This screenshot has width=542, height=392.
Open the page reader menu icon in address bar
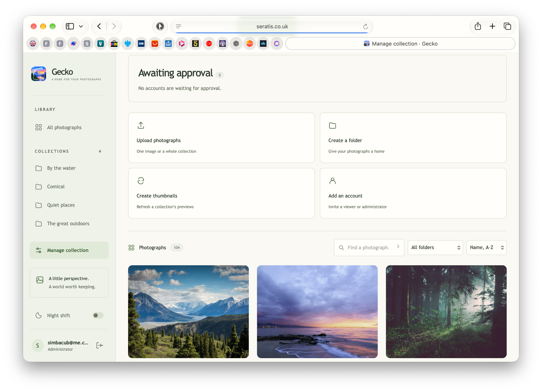[x=179, y=26]
